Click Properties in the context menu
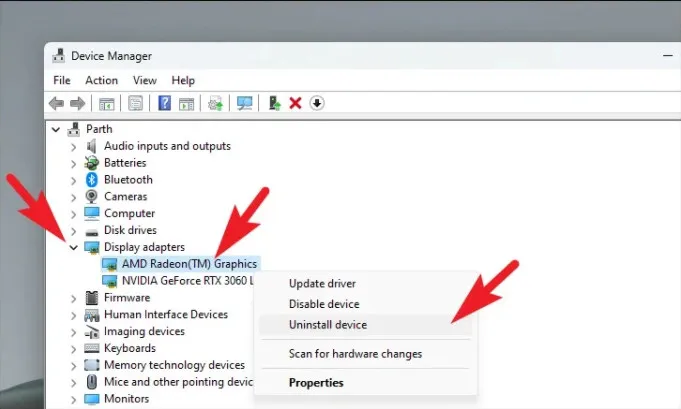The image size is (681, 409). pos(316,383)
